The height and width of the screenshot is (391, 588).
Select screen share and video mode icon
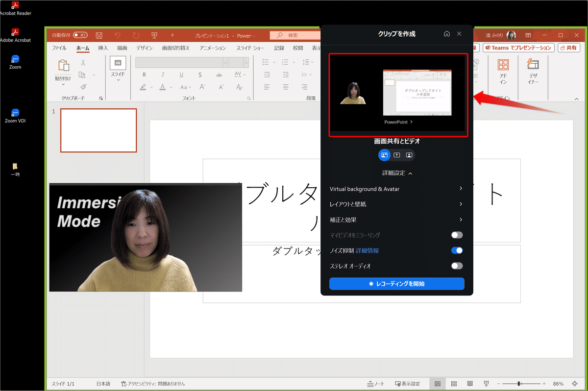[x=384, y=155]
